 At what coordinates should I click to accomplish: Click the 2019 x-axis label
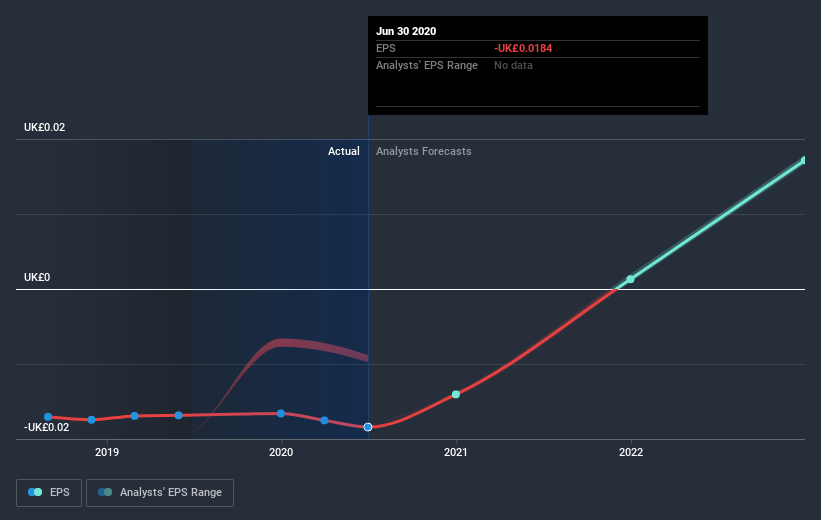coord(107,452)
